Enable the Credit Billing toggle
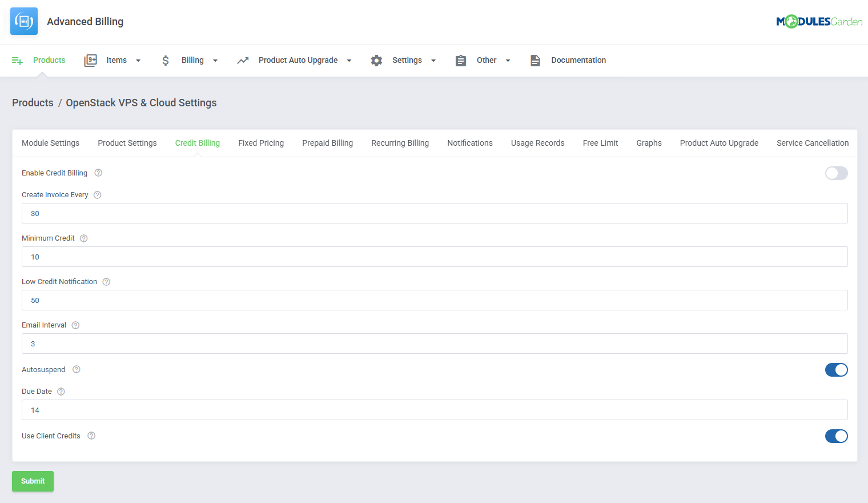Image resolution: width=868 pixels, height=503 pixels. point(836,173)
